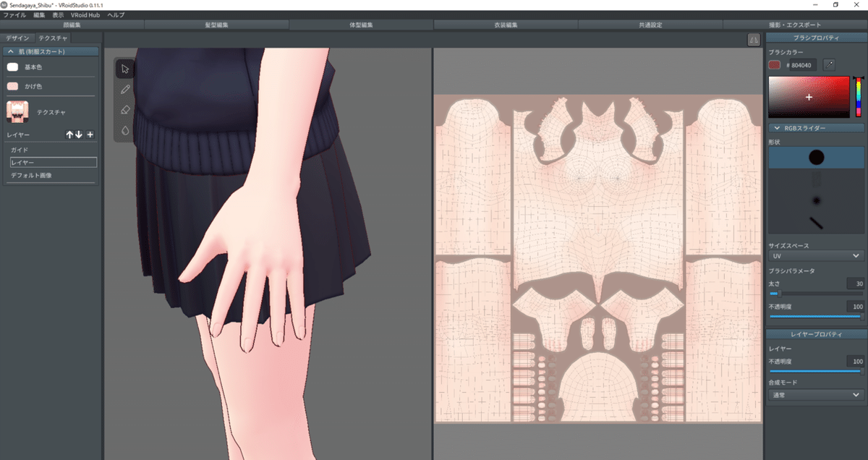Choose the faint vertical bar brush shape
The height and width of the screenshot is (460, 868).
click(x=816, y=179)
